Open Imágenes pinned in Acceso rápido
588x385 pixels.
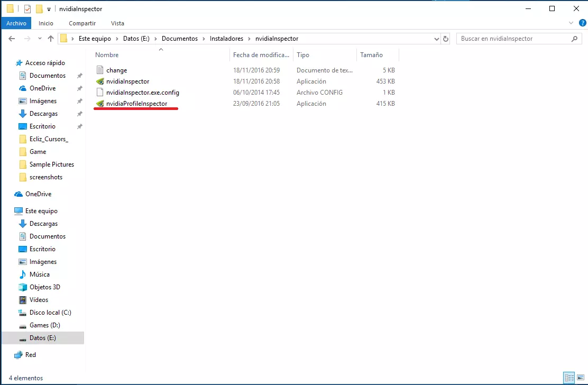[x=43, y=101]
